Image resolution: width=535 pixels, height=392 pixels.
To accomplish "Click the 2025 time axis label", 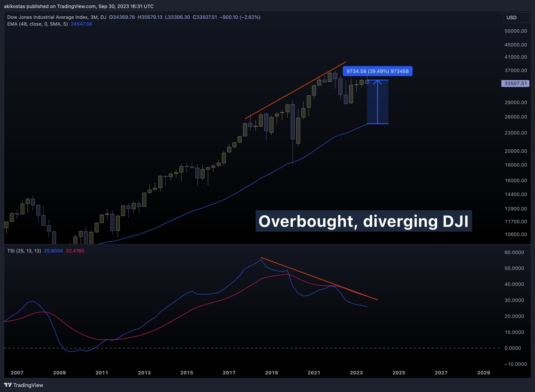I will pos(399,373).
